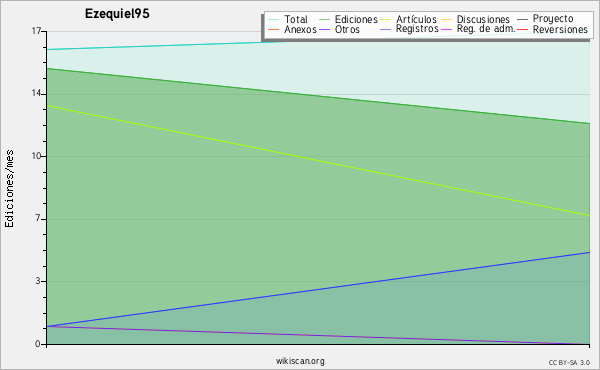Click the y-axis value 14
This screenshot has height=370, width=600.
(36, 93)
